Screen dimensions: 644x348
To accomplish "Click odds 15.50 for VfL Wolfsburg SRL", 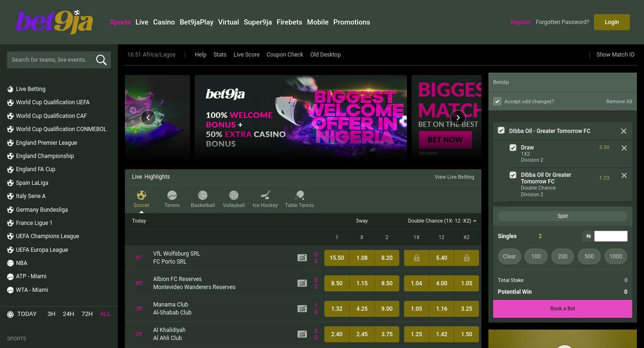I will [337, 258].
